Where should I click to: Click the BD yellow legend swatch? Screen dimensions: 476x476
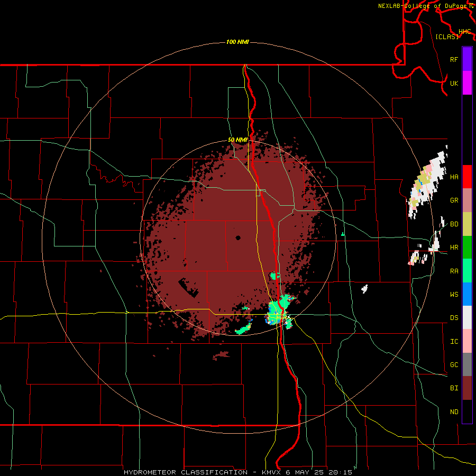pos(467,224)
